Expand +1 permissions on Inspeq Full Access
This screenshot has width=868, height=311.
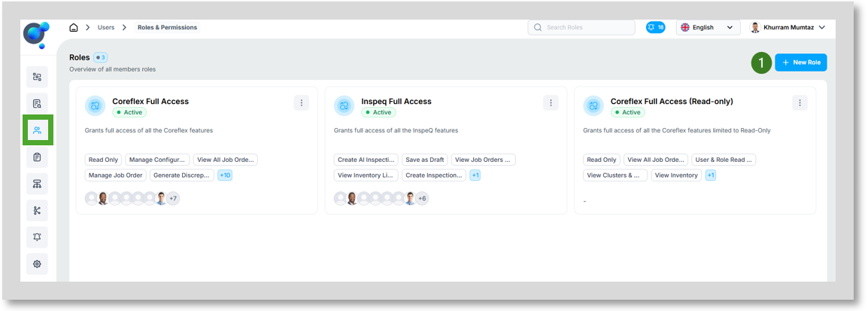[x=475, y=175]
